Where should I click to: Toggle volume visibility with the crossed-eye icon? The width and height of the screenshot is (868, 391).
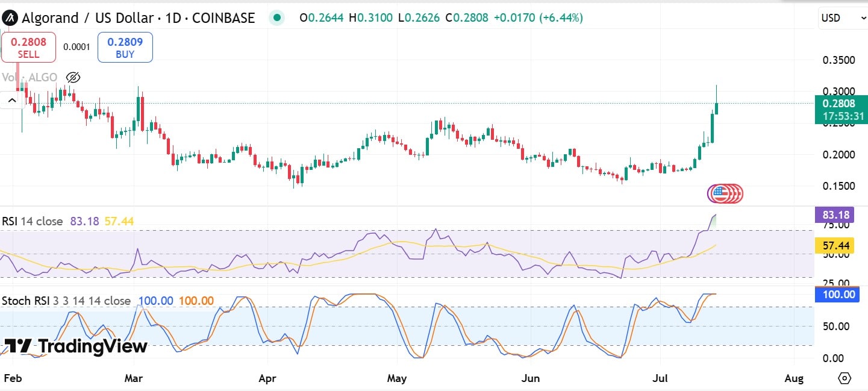[72, 77]
